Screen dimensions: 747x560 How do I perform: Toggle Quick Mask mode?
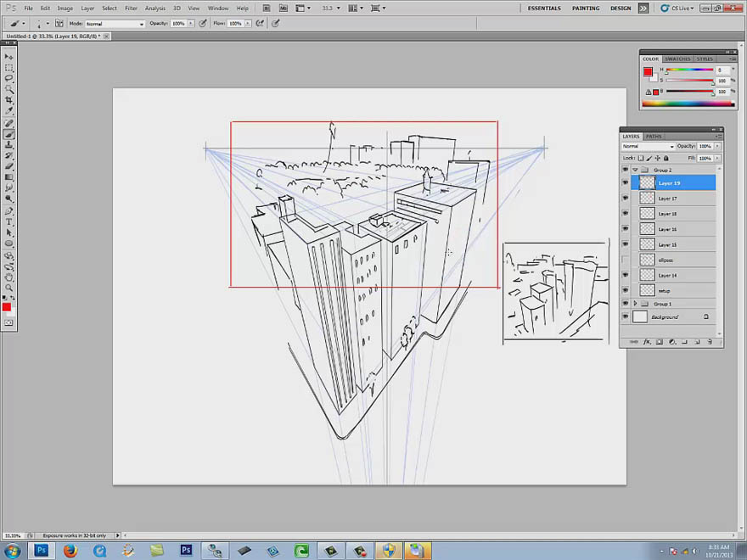point(8,323)
